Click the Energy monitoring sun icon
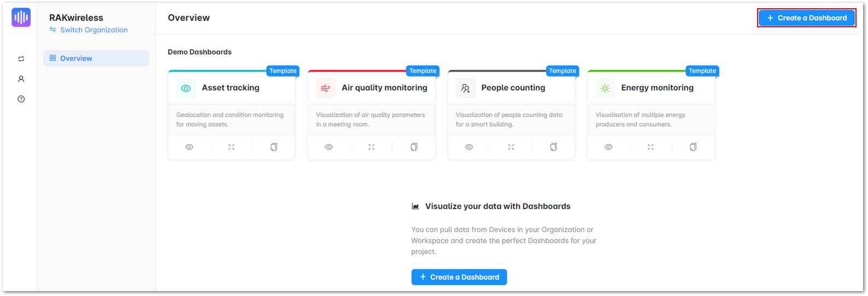 (x=605, y=88)
